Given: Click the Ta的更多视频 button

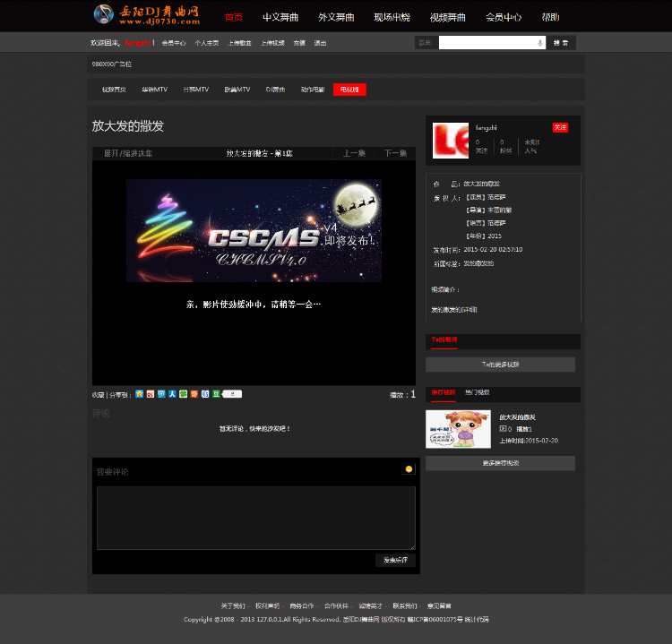Looking at the screenshot, I should click(x=500, y=365).
